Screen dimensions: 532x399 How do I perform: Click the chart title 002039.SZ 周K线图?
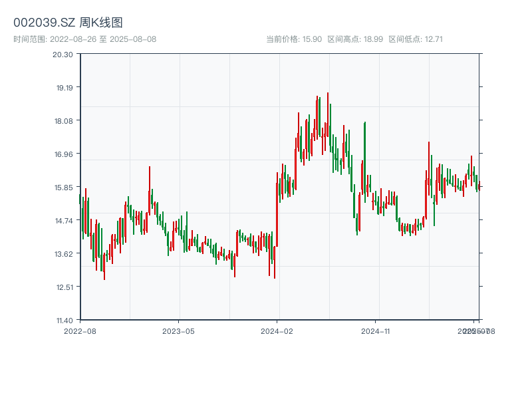click(68, 23)
